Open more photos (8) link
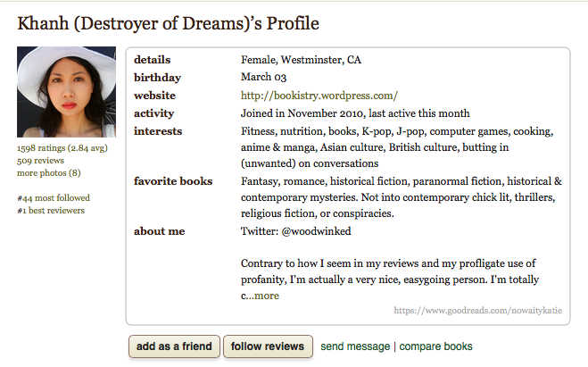This screenshot has height=367, width=588. 49,173
